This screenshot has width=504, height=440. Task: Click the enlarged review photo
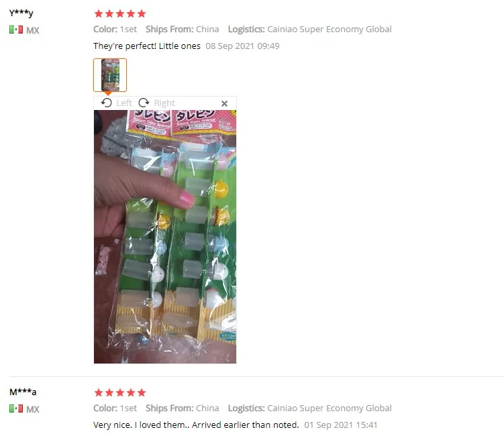(x=165, y=237)
